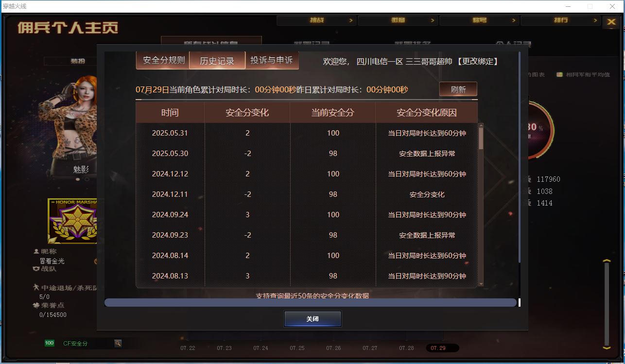The width and height of the screenshot is (625, 364).
Task: Click the down arrow of the page scrollbar
Action: 606,347
